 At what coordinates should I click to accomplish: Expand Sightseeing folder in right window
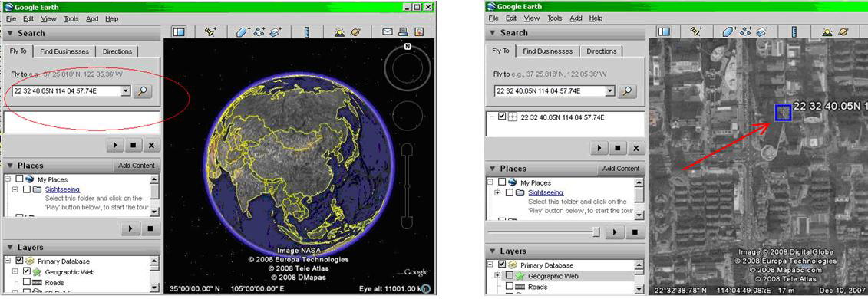(x=497, y=192)
